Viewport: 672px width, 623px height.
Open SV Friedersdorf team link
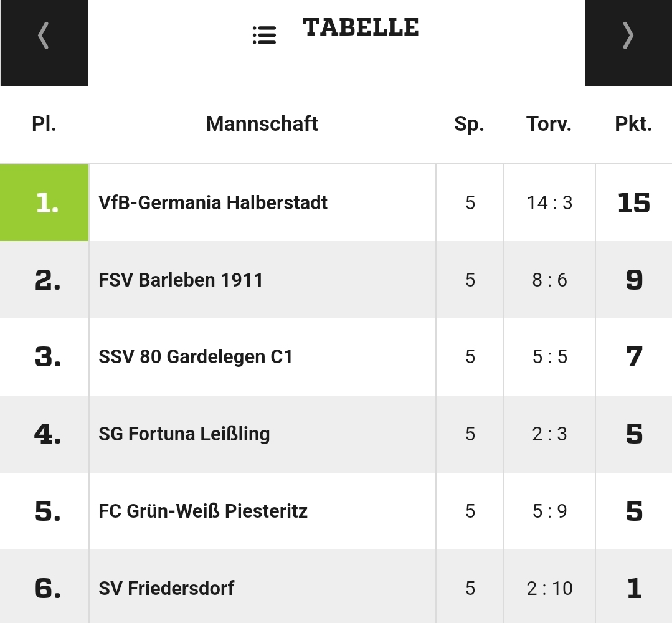[x=166, y=588]
